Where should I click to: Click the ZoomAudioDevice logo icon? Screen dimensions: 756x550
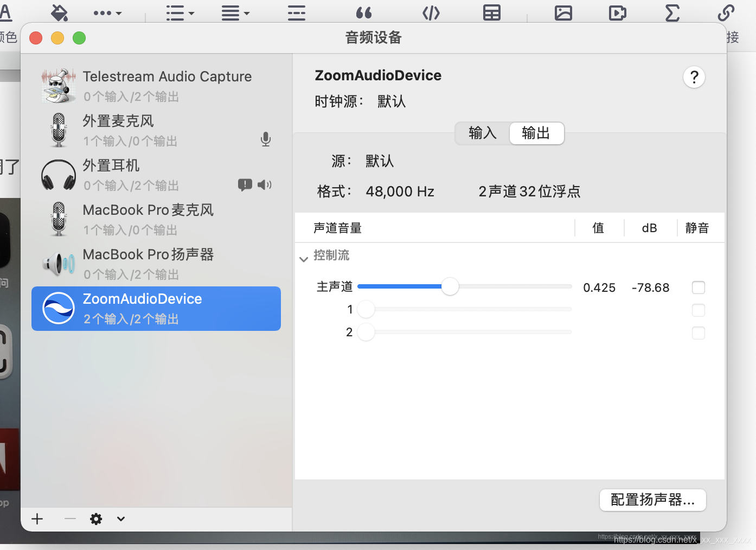[59, 308]
